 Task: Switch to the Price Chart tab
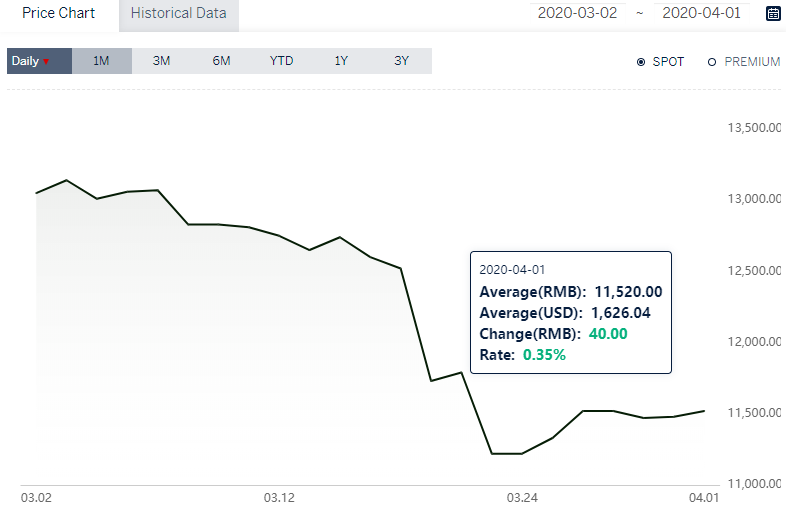click(59, 13)
